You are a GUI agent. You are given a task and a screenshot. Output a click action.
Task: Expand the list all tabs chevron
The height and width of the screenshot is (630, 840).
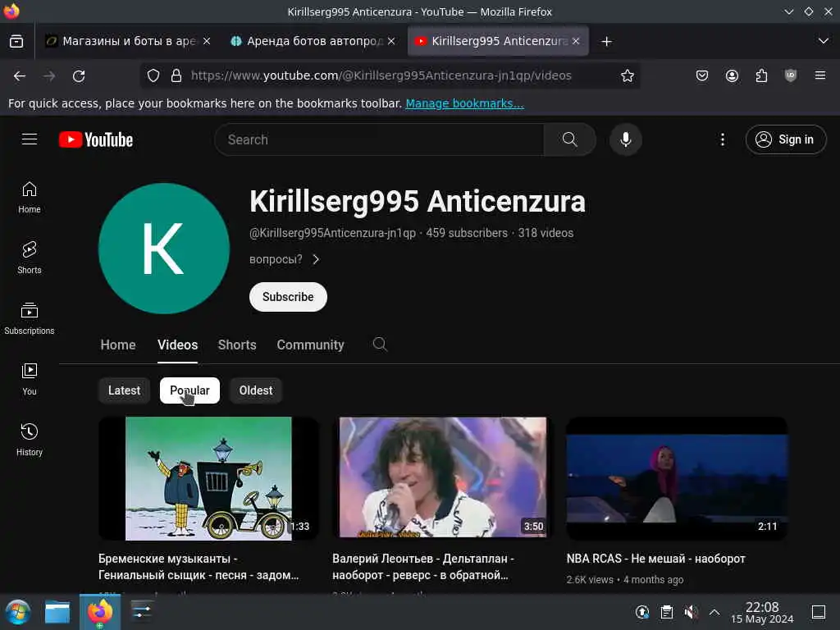824,41
